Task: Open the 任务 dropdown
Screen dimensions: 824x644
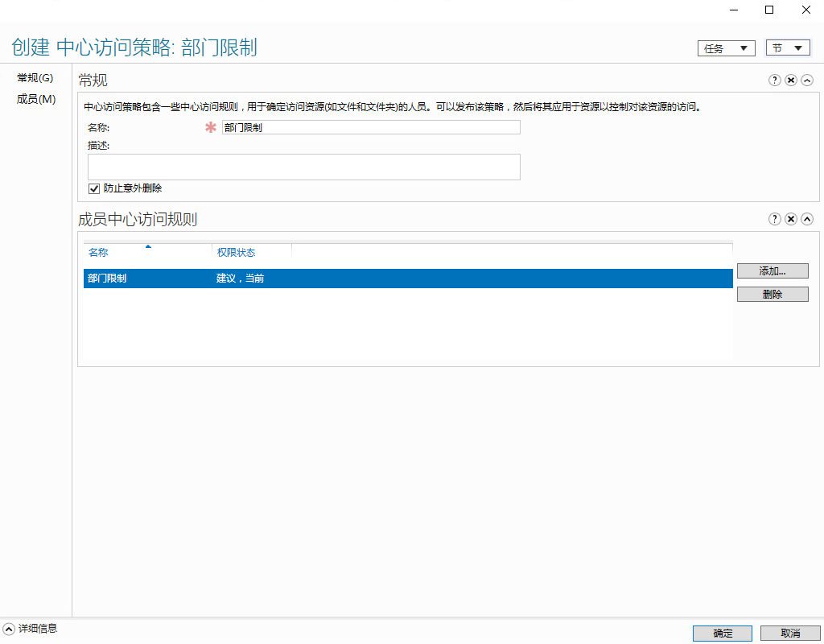Action: click(726, 47)
